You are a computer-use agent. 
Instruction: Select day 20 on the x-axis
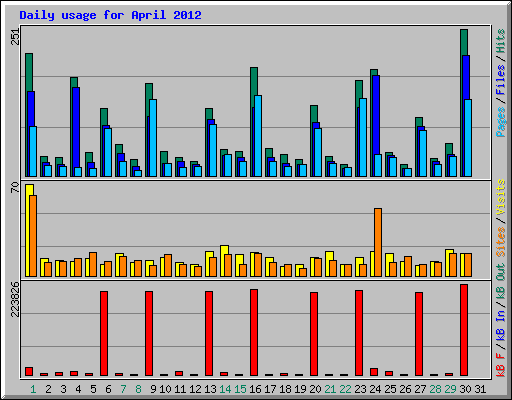point(315,389)
